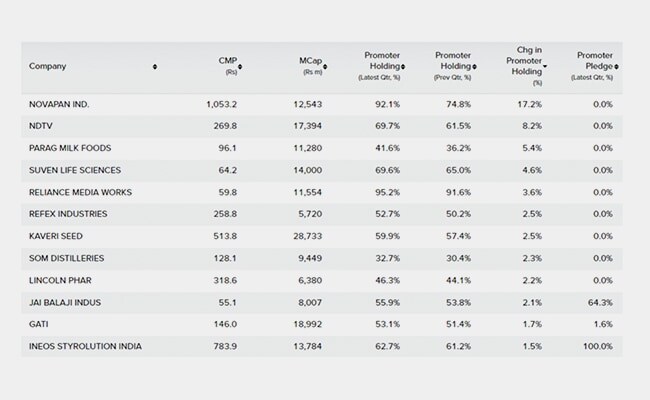The height and width of the screenshot is (400, 650).
Task: Select the NDTV company name
Action: tap(45, 125)
